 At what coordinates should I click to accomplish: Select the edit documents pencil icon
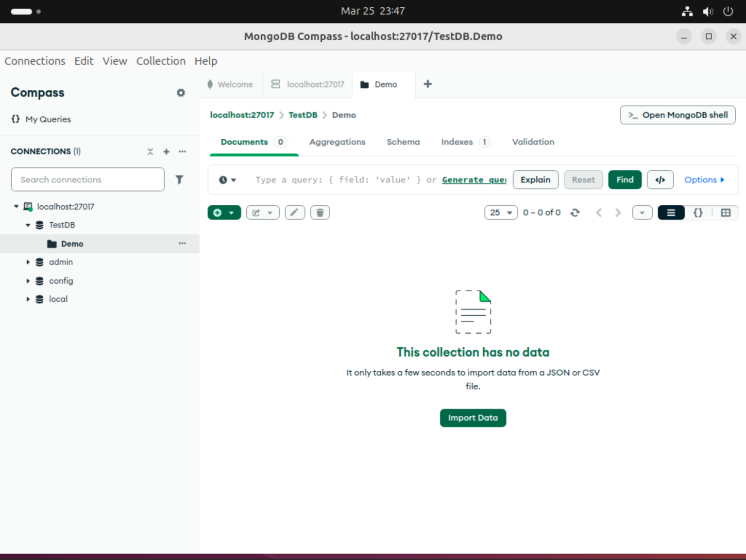tap(294, 212)
